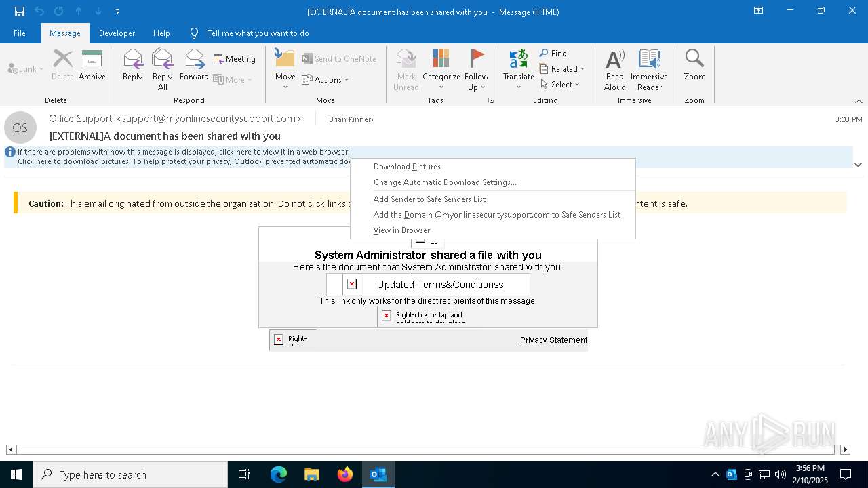Open the Translate menu
Viewport: 868px width, 488px height.
pyautogui.click(x=519, y=69)
